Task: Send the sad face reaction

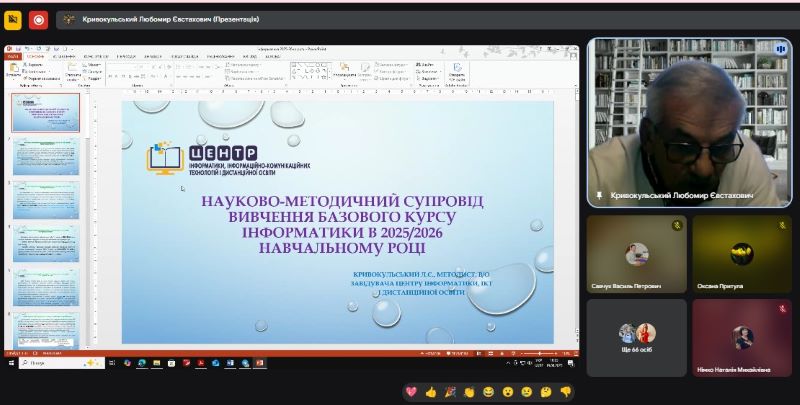Action: point(527,392)
